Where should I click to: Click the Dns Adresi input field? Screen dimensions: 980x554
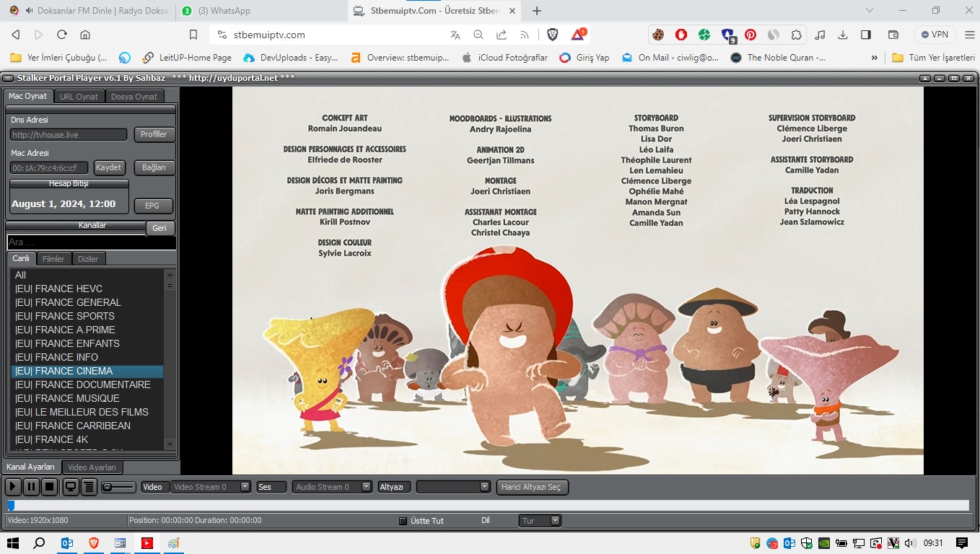click(x=69, y=134)
